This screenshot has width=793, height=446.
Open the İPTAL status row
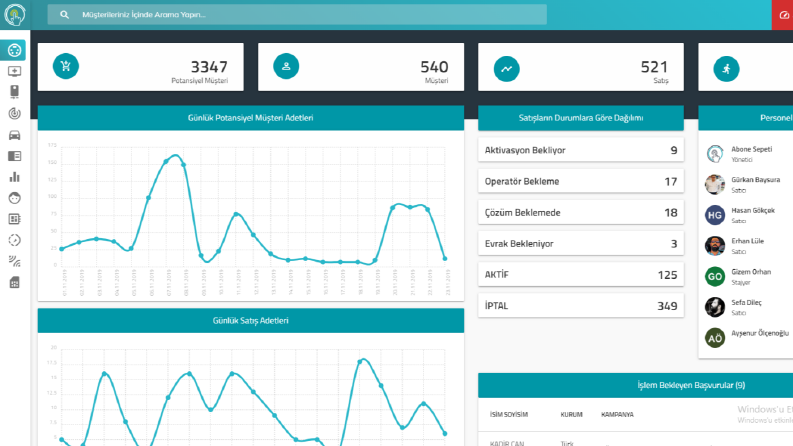(x=581, y=306)
